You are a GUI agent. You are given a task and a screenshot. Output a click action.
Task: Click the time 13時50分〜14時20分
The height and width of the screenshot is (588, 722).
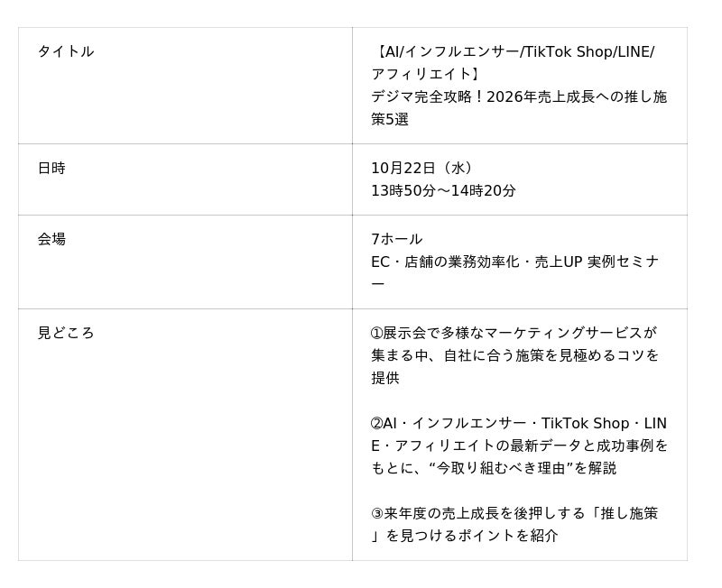[443, 190]
